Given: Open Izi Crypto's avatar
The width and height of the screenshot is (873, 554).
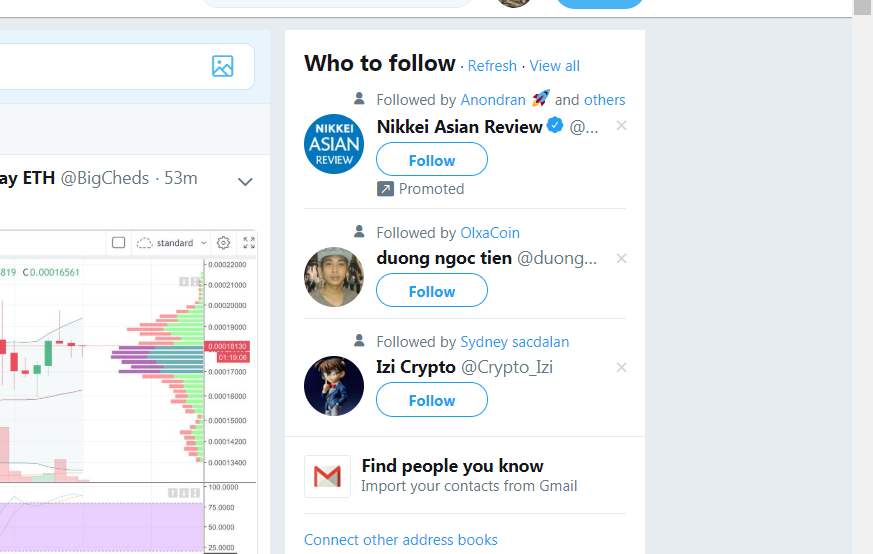Looking at the screenshot, I should 334,386.
